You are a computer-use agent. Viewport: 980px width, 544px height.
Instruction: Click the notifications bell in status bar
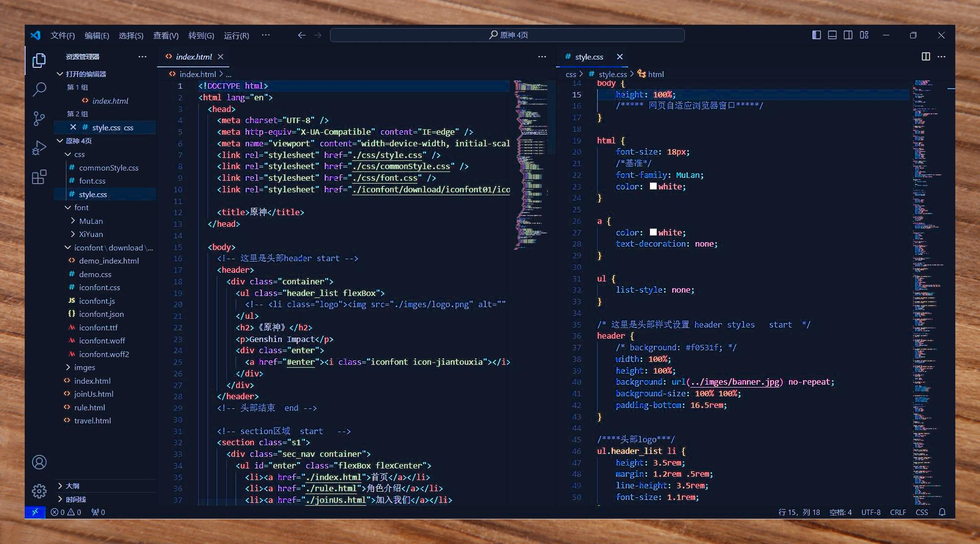942,512
